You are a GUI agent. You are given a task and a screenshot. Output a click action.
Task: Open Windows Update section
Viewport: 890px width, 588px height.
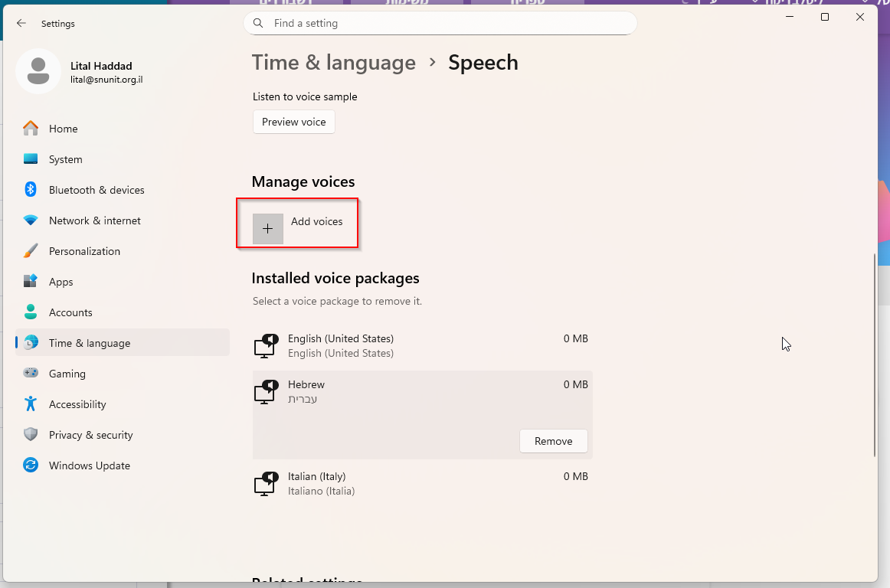(x=123, y=466)
